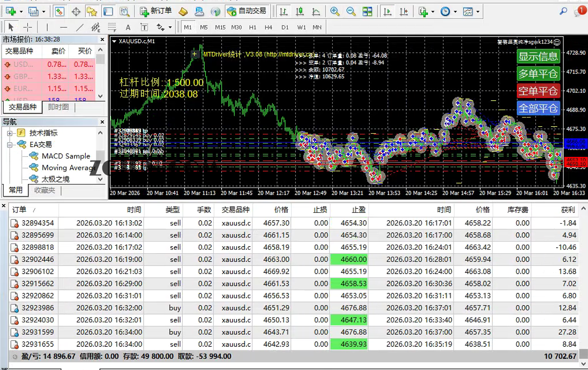The width and height of the screenshot is (588, 370).
Task: Switch to the 即时图 tab
Action: (58, 107)
